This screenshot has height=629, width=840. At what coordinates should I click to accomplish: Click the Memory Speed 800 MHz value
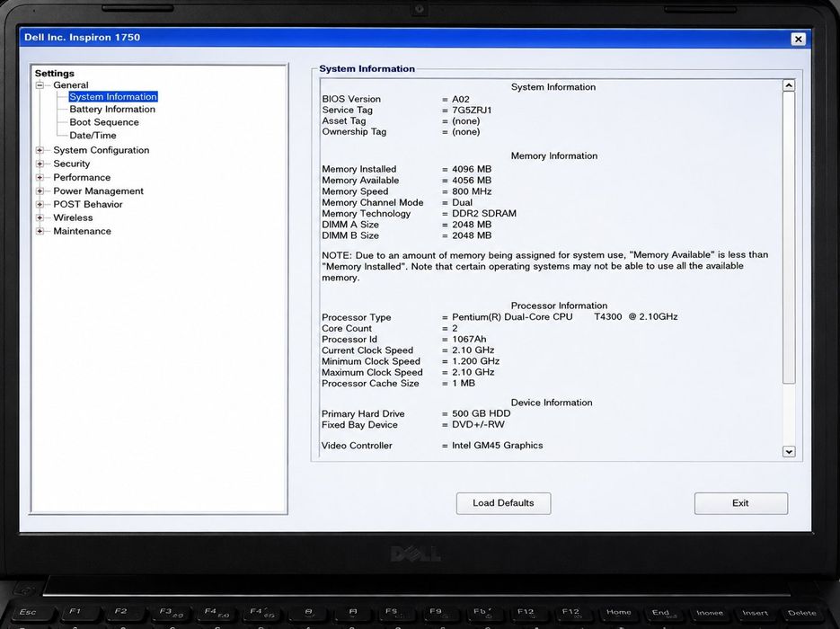(472, 191)
